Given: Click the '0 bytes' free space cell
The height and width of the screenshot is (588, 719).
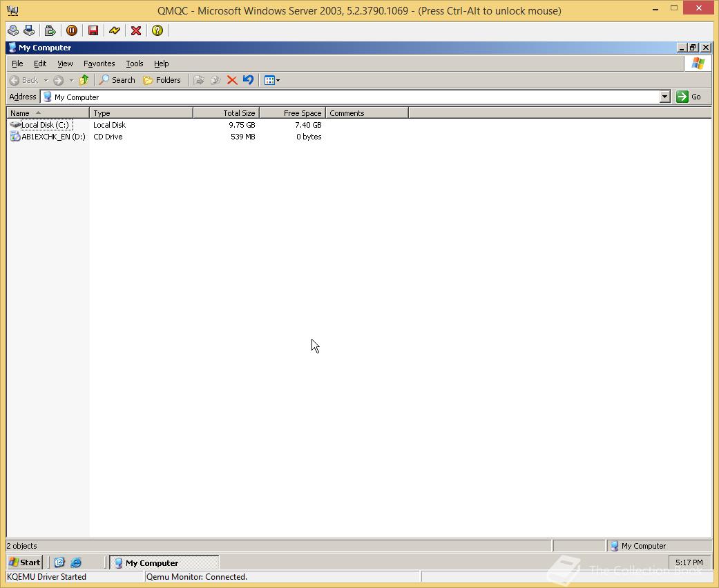Looking at the screenshot, I should click(x=309, y=137).
